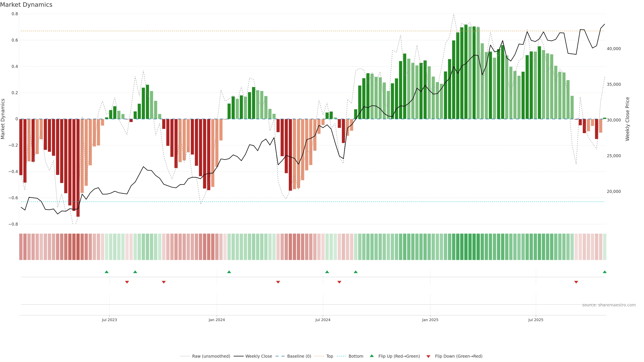Click the leftmost red flip-down triangle marker
The image size is (644, 362).
tap(127, 282)
